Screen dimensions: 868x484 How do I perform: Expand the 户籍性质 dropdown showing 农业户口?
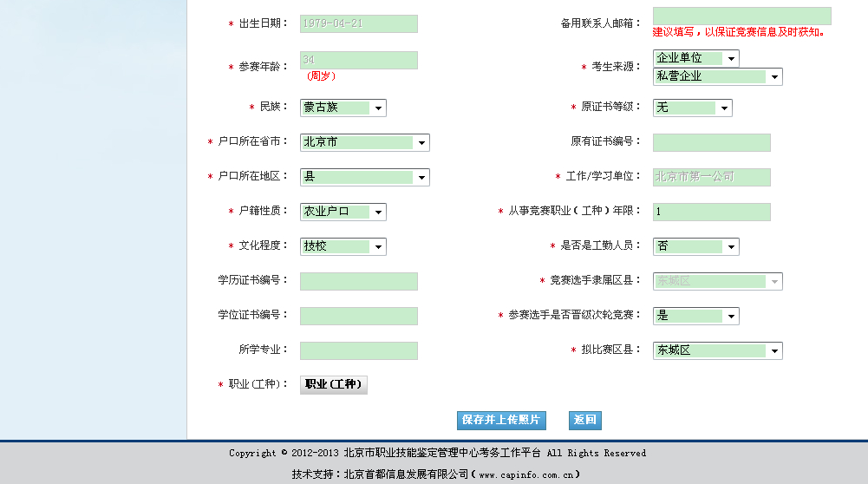[x=343, y=212]
